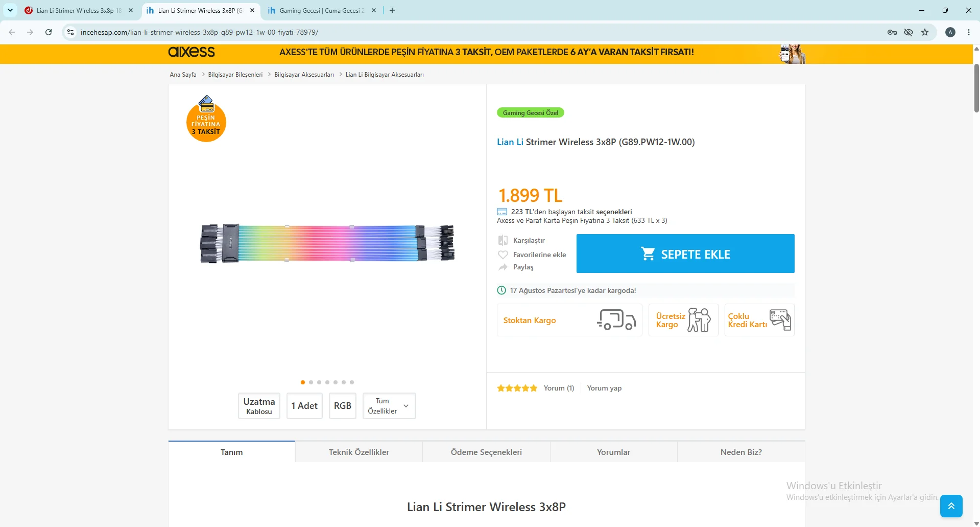The width and height of the screenshot is (980, 527).
Task: Open the tab search dropdown arrow
Action: tap(10, 10)
